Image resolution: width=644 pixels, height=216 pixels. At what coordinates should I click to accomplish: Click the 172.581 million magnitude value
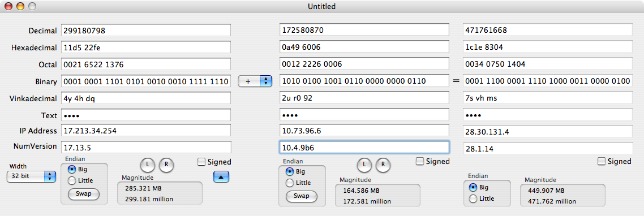[367, 202]
